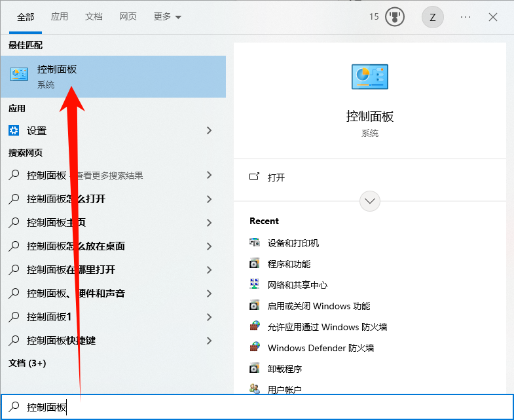This screenshot has width=514, height=420.
Task: Click the open-window icon beside 打开
Action: click(x=254, y=177)
